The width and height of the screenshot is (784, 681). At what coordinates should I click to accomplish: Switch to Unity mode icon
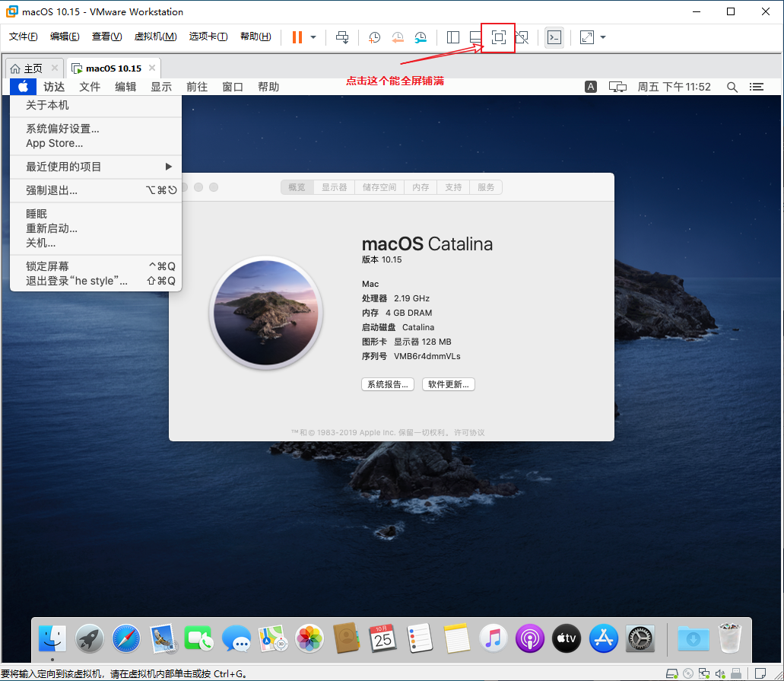click(x=522, y=37)
